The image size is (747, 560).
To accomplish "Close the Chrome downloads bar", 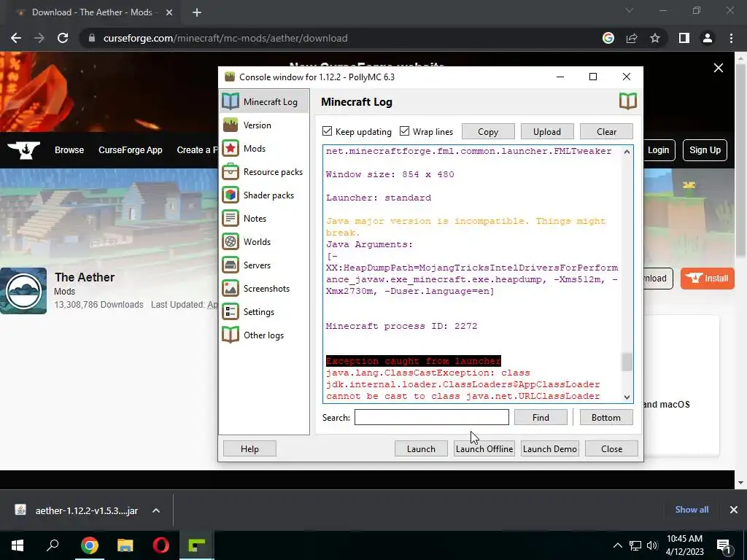I will pyautogui.click(x=734, y=510).
